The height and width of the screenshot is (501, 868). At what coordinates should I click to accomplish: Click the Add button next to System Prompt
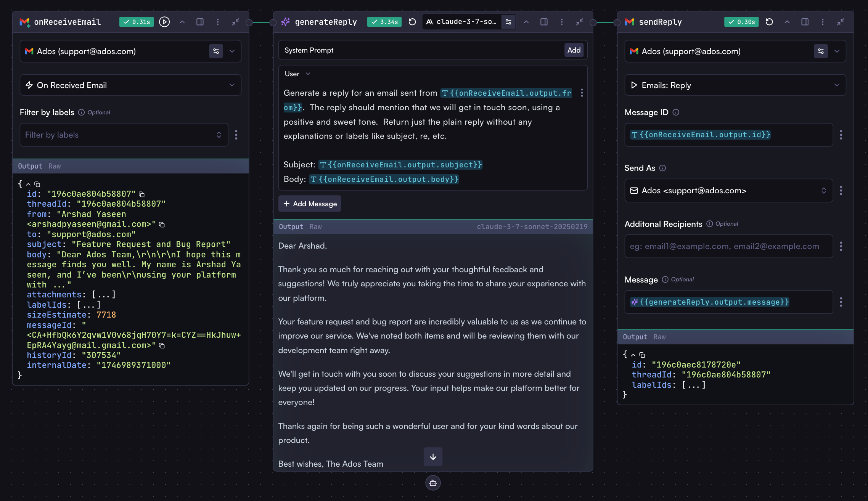tap(574, 50)
